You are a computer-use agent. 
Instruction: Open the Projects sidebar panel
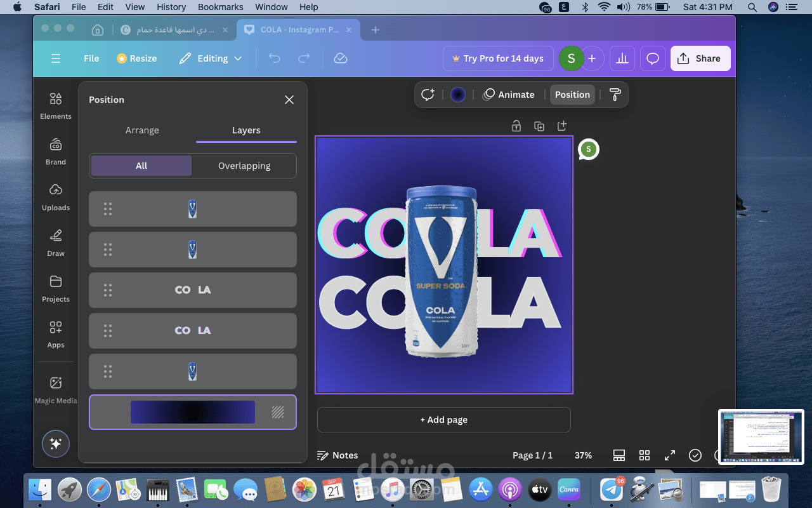pyautogui.click(x=56, y=288)
